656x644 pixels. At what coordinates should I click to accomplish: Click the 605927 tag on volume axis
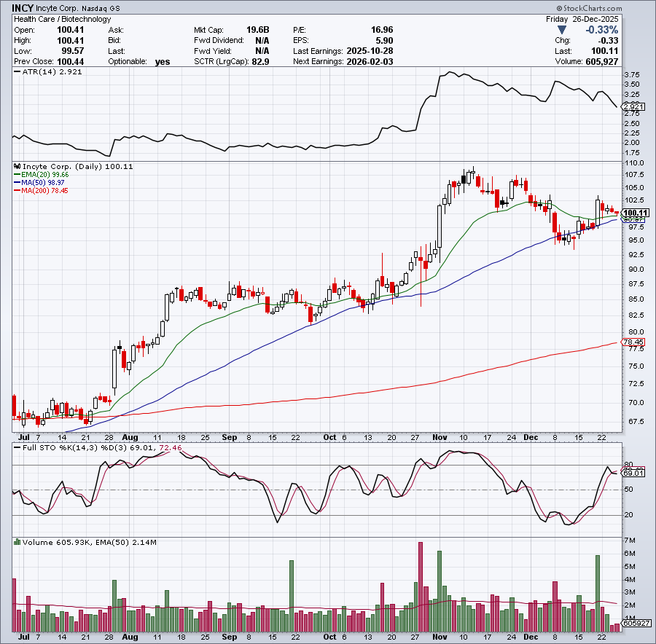click(636, 624)
